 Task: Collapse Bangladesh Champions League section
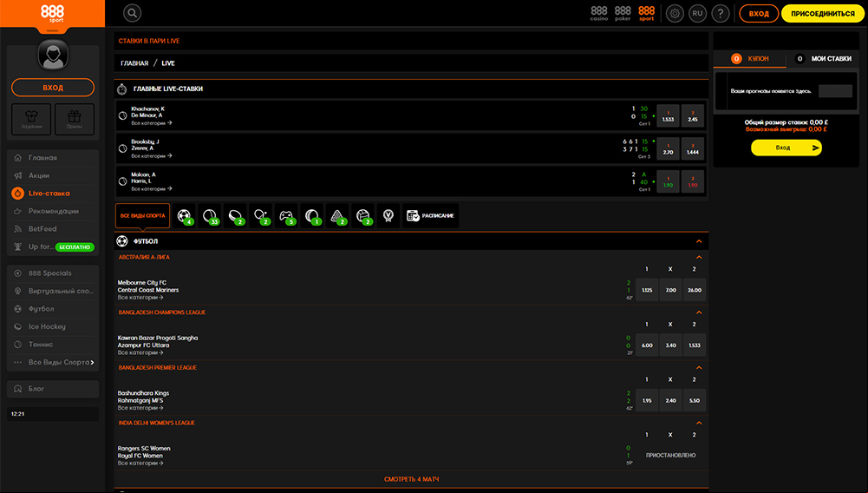pyautogui.click(x=699, y=312)
